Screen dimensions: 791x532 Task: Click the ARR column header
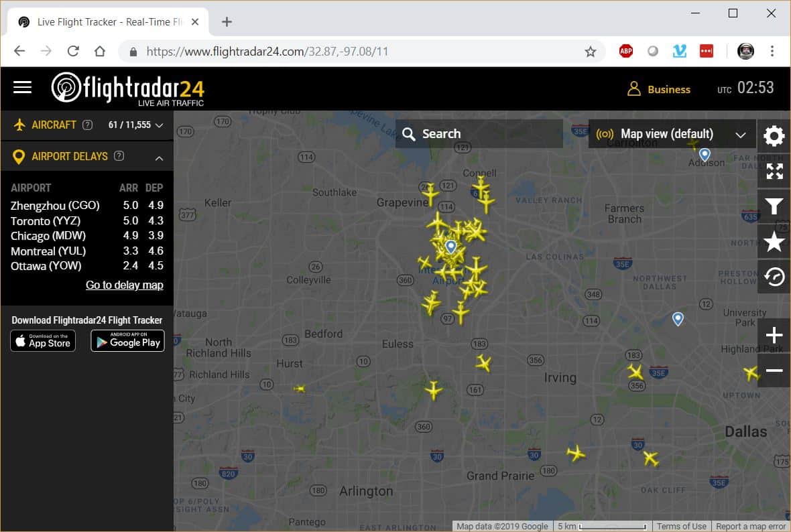[x=129, y=188]
